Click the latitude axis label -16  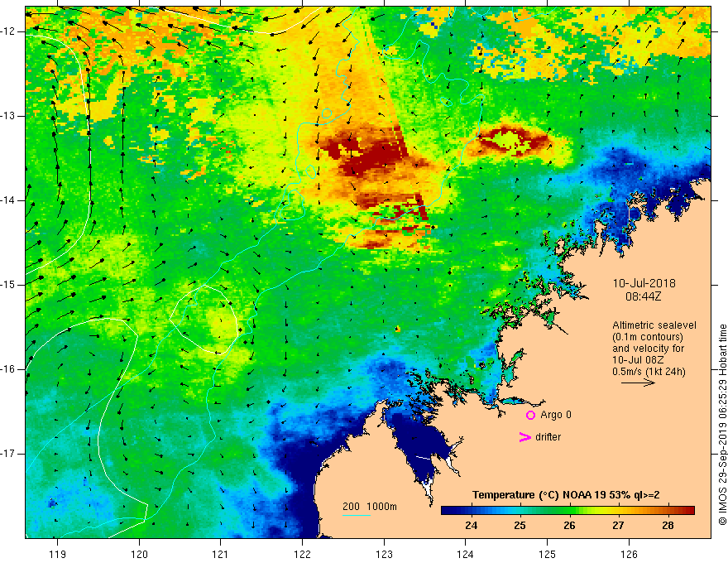pos(9,369)
